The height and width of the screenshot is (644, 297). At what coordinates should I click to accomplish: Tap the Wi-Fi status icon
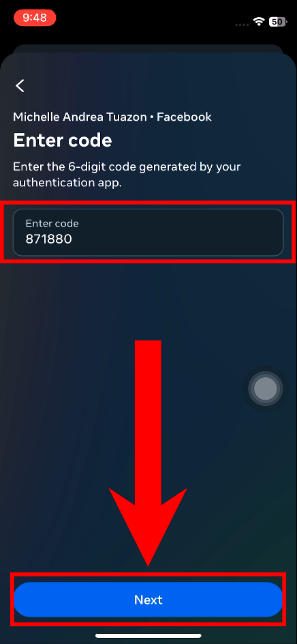(x=259, y=22)
